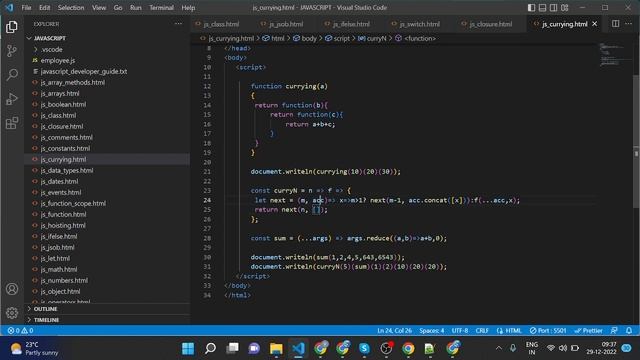Open Windows Start menu
Screen dimensions: 640x360
coord(188,348)
